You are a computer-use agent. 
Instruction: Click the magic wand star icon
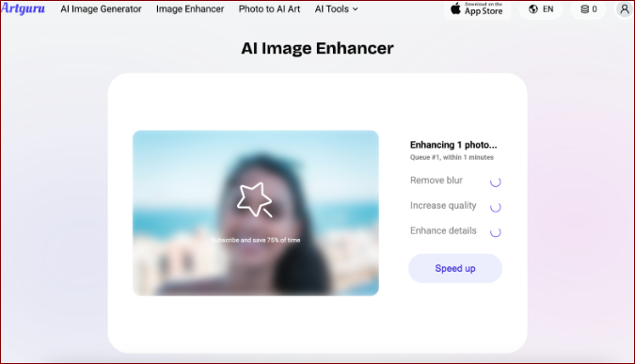point(254,199)
